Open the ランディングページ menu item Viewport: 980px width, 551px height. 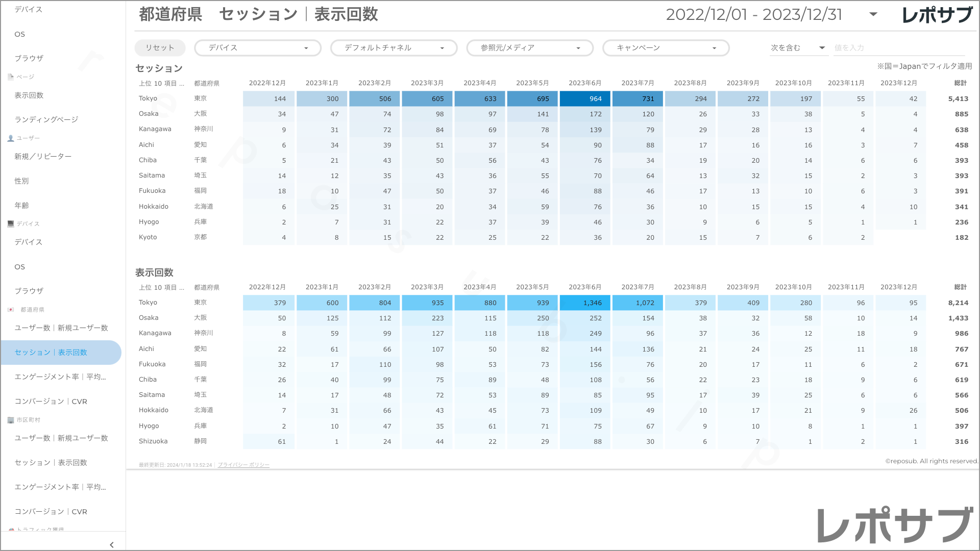tap(46, 119)
